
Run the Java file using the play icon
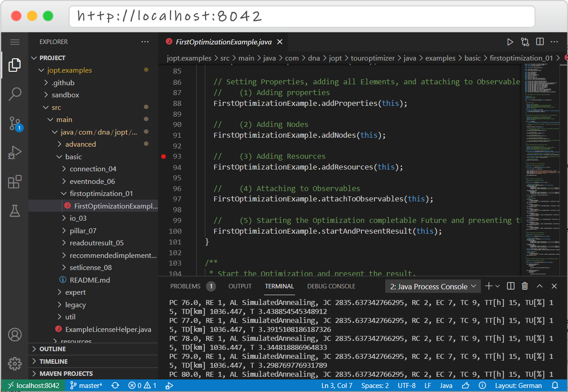click(x=510, y=42)
